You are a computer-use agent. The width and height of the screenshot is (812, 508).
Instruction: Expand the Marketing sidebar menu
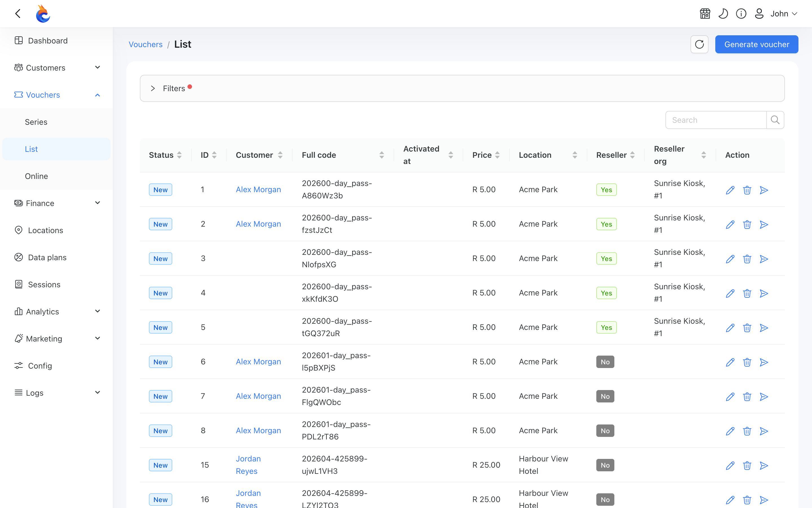click(x=56, y=338)
